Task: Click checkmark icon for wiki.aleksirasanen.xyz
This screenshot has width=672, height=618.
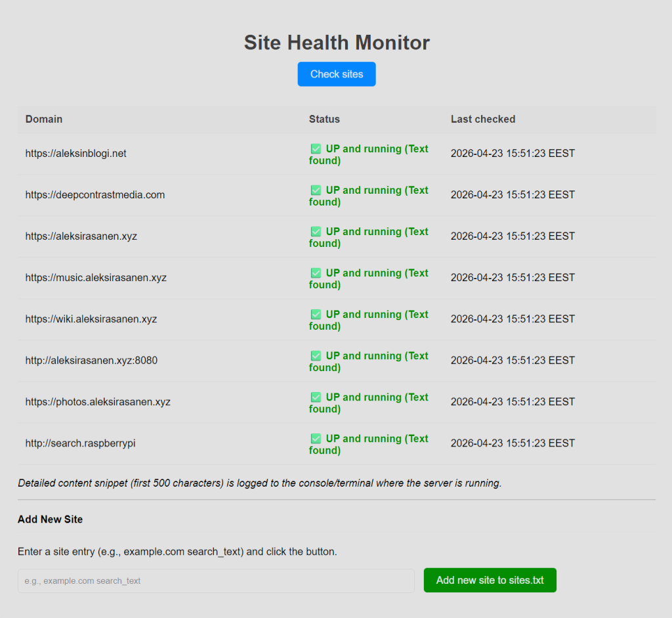Action: pos(316,315)
